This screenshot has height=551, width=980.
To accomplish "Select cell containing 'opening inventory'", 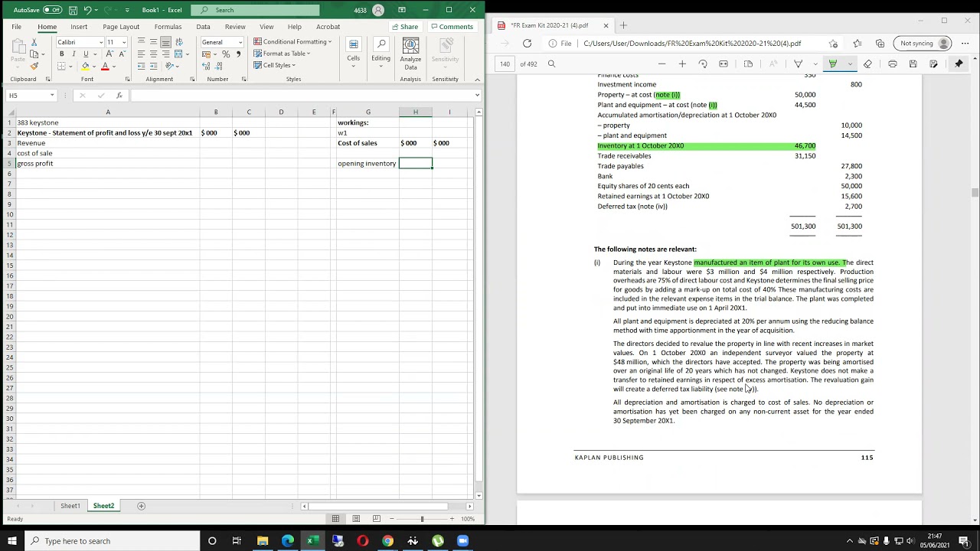I will [x=367, y=163].
